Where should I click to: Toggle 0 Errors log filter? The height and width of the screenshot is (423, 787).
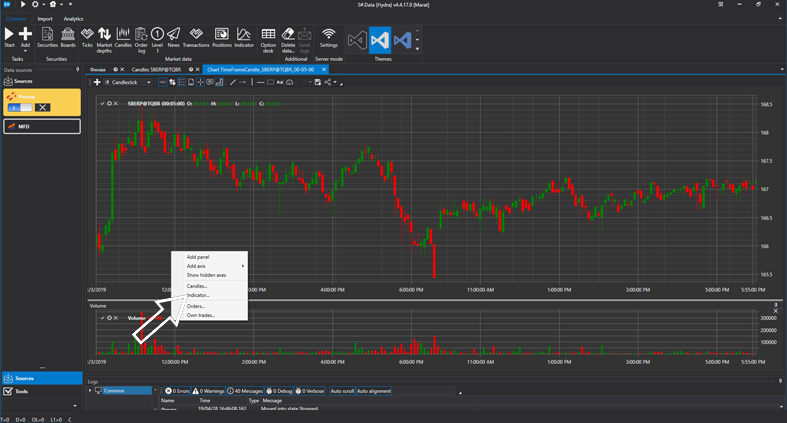tap(178, 391)
